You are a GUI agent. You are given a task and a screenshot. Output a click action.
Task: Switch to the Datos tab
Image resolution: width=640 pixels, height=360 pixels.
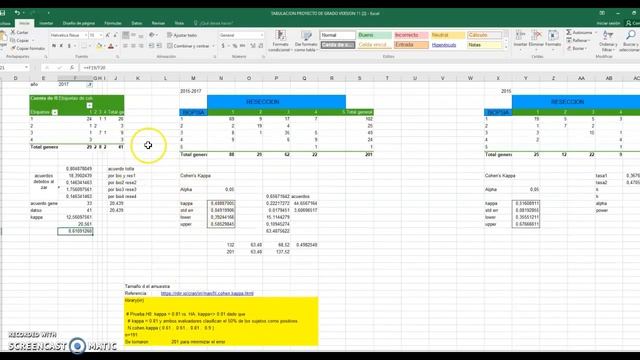(137, 24)
